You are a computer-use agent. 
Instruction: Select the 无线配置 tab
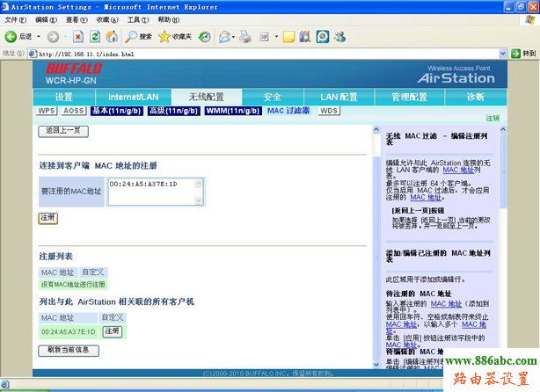point(207,97)
